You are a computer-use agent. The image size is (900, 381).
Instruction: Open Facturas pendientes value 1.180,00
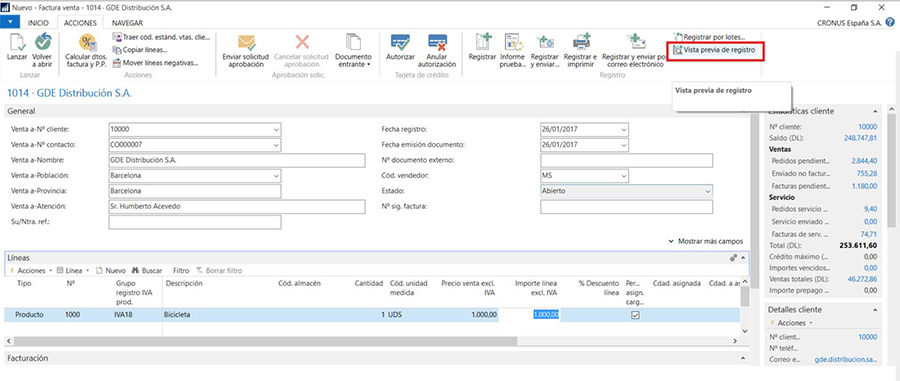864,186
